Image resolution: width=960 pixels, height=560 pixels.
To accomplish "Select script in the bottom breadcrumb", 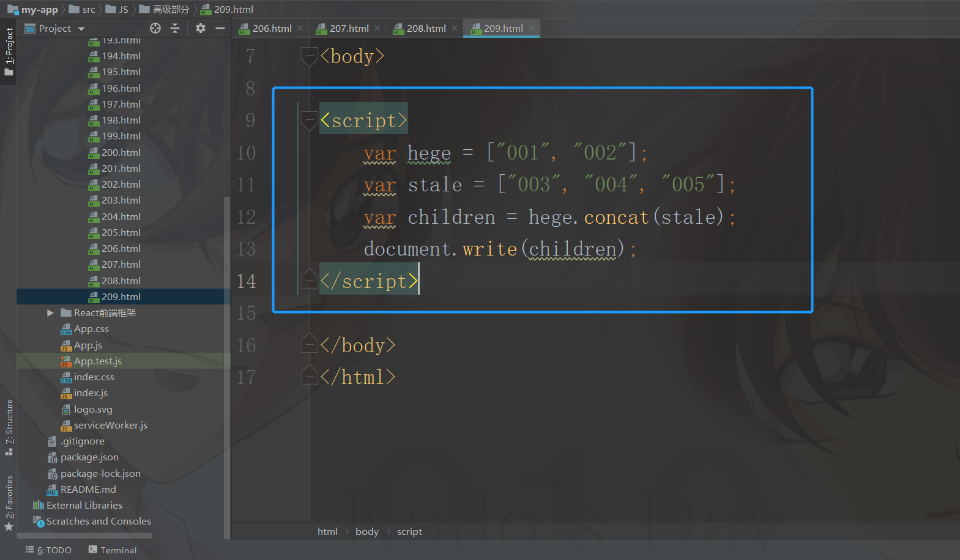I will 409,532.
